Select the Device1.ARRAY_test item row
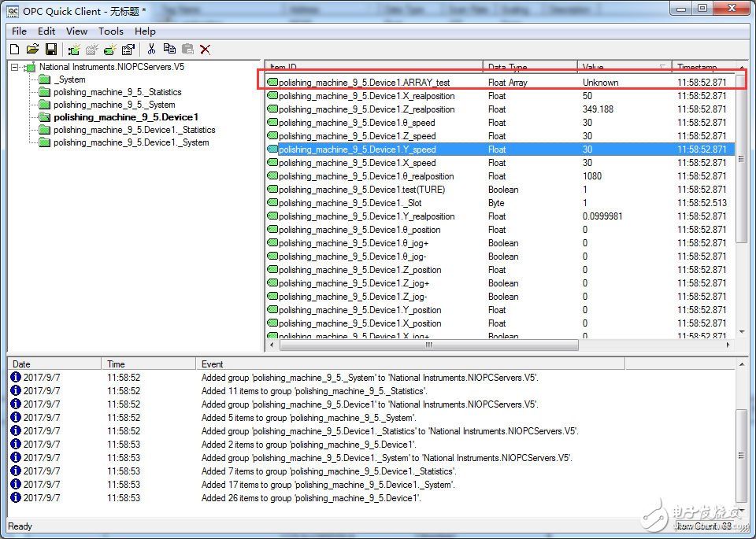This screenshot has width=756, height=539. (501, 83)
